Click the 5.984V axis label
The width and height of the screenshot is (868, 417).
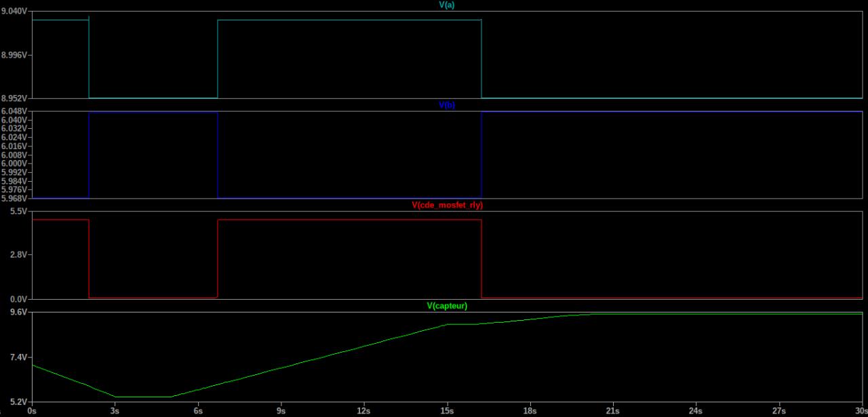point(14,181)
